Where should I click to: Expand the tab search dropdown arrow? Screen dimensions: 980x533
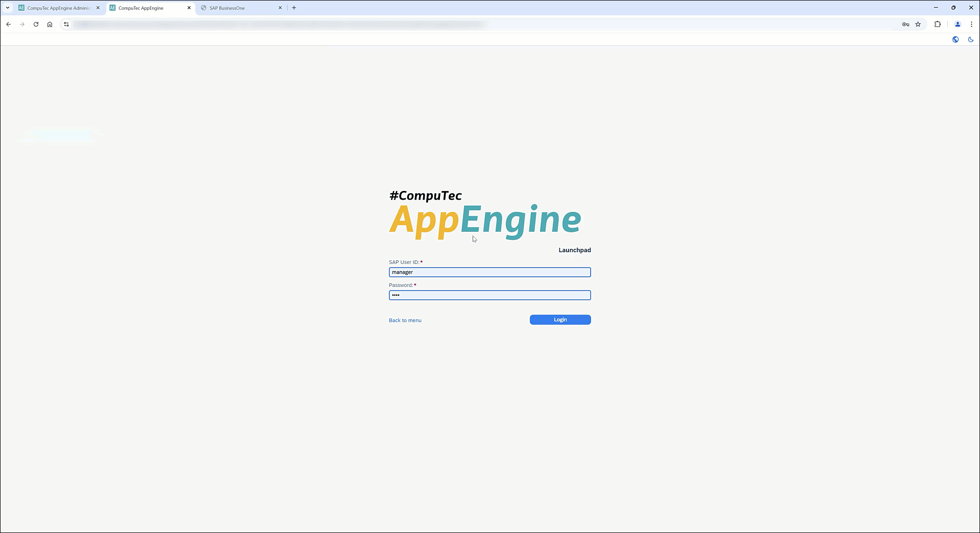[x=8, y=8]
